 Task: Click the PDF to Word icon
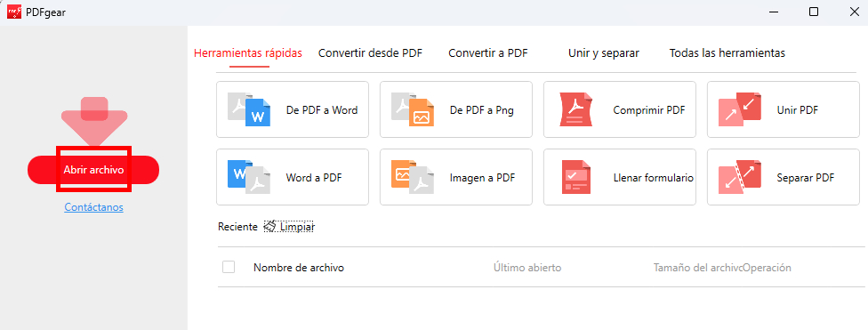pyautogui.click(x=249, y=109)
